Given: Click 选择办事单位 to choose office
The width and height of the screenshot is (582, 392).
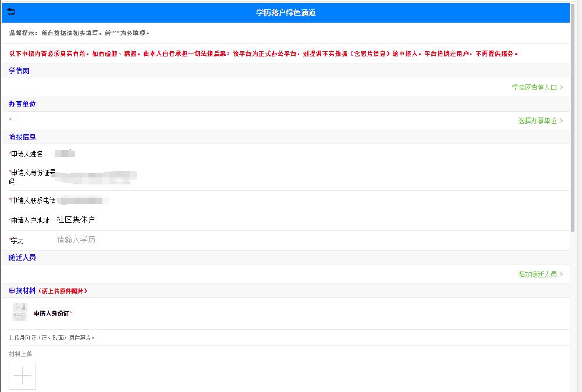Looking at the screenshot, I should (x=537, y=120).
